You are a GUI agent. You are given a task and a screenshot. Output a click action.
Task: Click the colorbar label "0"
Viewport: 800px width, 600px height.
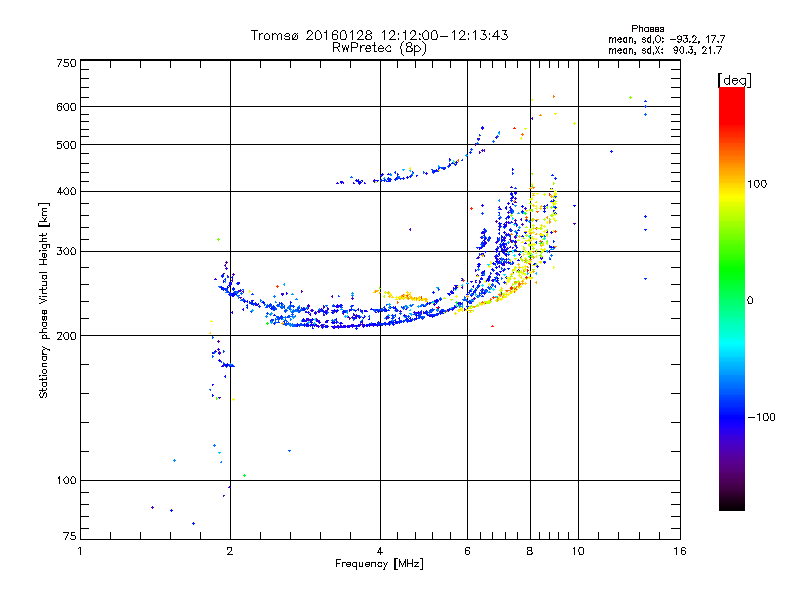[x=750, y=301]
